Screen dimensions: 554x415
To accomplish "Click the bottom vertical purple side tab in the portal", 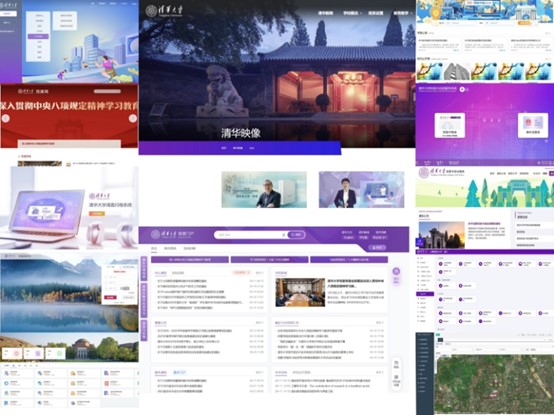I will click(144, 331).
